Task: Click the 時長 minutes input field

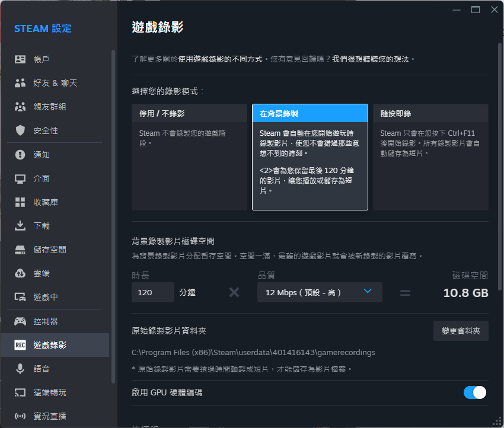Action: pos(152,292)
